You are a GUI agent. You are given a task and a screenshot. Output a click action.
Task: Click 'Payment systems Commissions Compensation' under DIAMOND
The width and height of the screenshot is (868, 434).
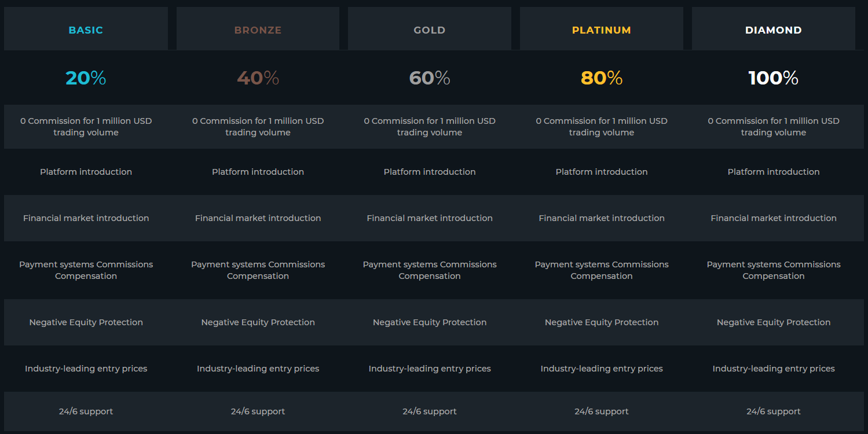(774, 270)
